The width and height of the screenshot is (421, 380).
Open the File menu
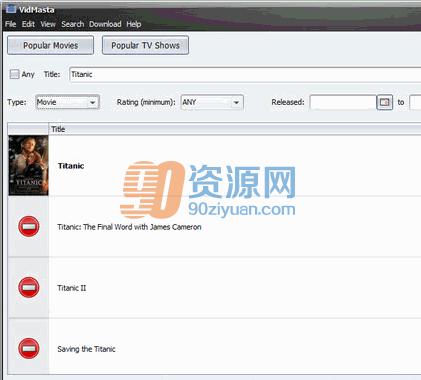pos(10,24)
